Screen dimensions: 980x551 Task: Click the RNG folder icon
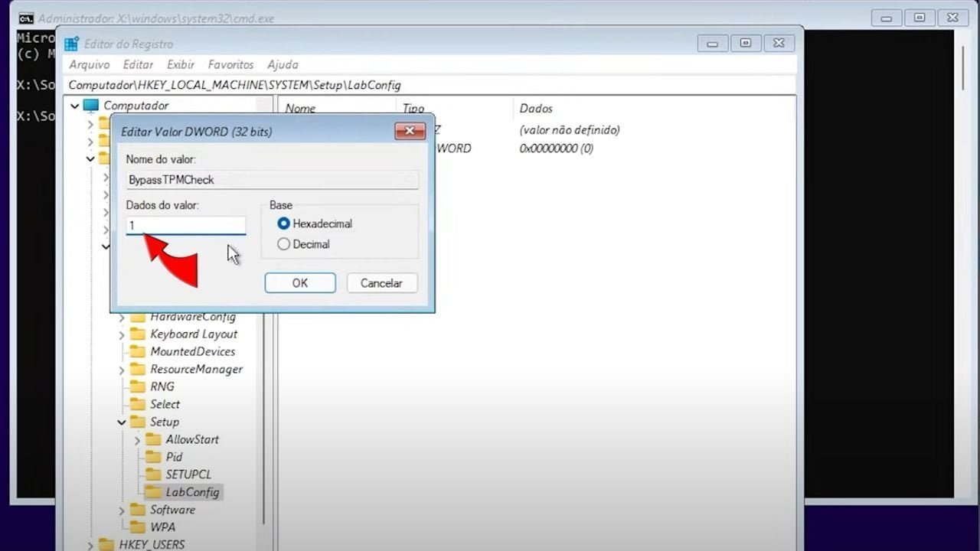pyautogui.click(x=138, y=386)
